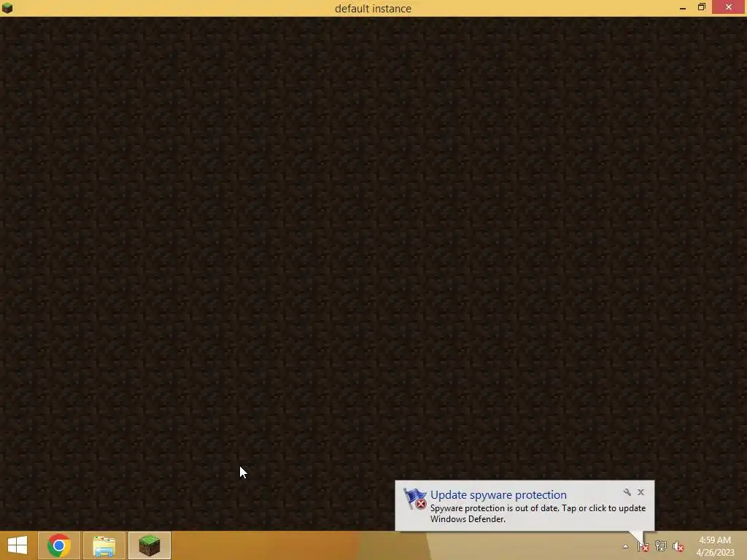Open the network status tray icon

pyautogui.click(x=661, y=546)
